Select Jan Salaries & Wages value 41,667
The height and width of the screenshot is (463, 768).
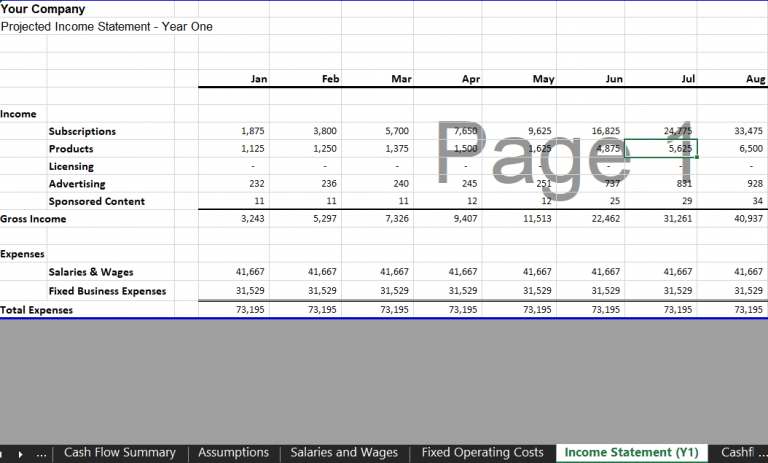(250, 271)
